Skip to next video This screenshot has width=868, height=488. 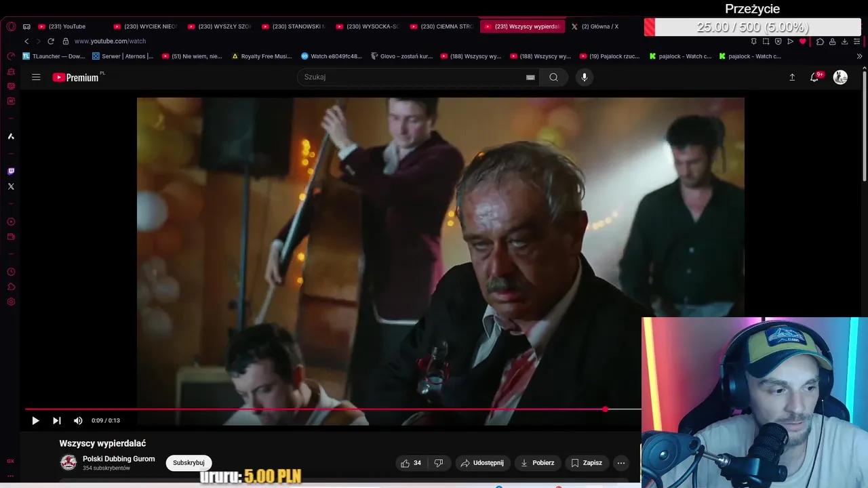pos(56,420)
